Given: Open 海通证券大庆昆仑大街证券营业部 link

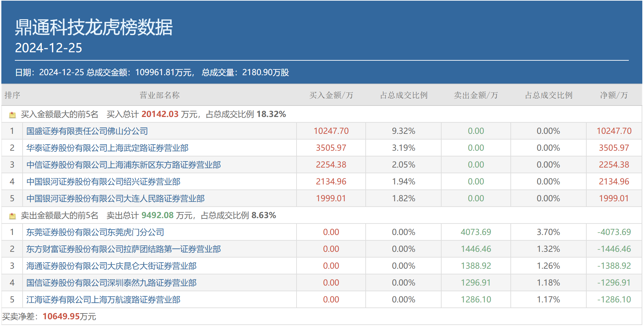Looking at the screenshot, I should tap(111, 266).
